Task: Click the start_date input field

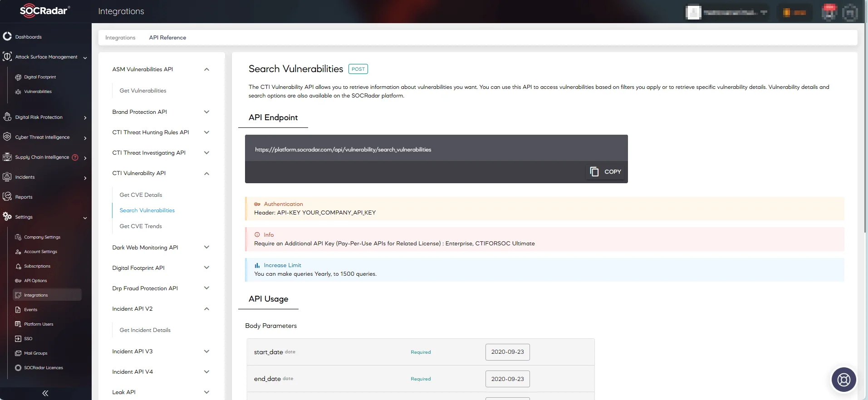Action: coord(507,352)
